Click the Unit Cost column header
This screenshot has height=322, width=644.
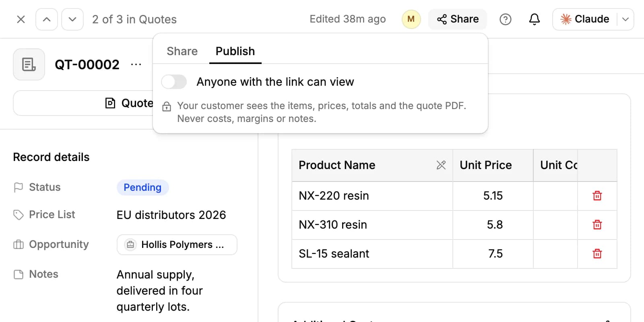(555, 165)
